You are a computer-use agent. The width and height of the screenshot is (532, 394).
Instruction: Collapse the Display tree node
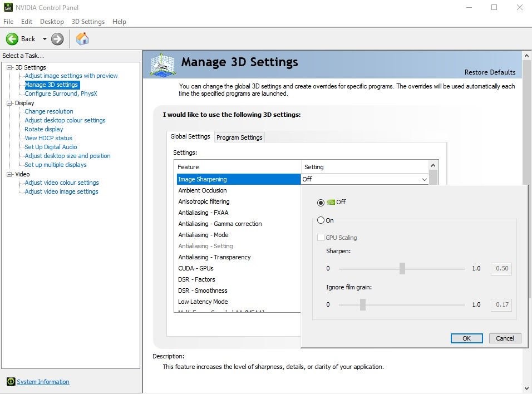(x=9, y=103)
